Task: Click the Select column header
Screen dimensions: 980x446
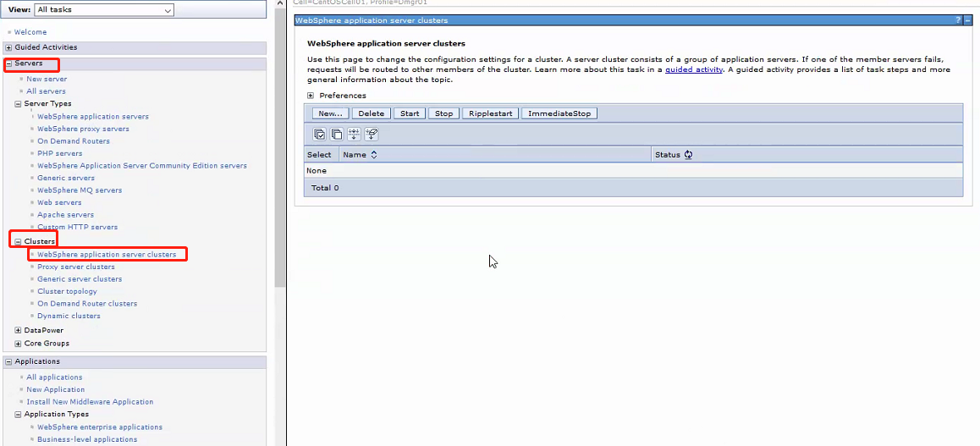Action: click(x=319, y=155)
